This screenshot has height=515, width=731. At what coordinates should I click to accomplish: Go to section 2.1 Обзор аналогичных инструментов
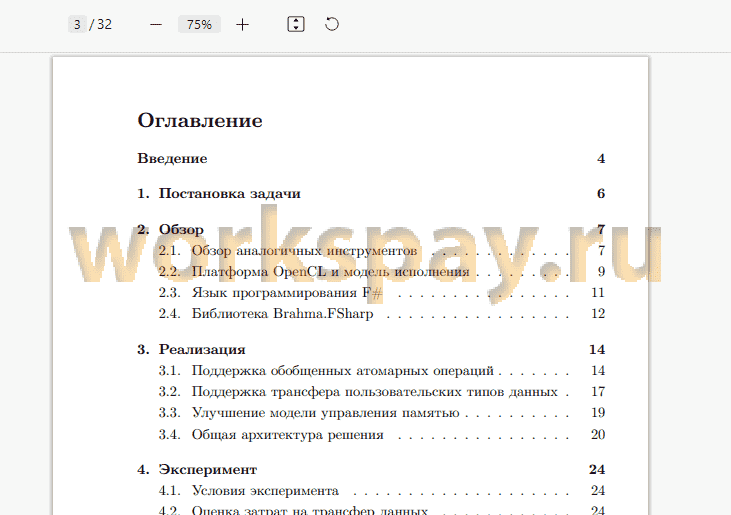click(x=288, y=251)
